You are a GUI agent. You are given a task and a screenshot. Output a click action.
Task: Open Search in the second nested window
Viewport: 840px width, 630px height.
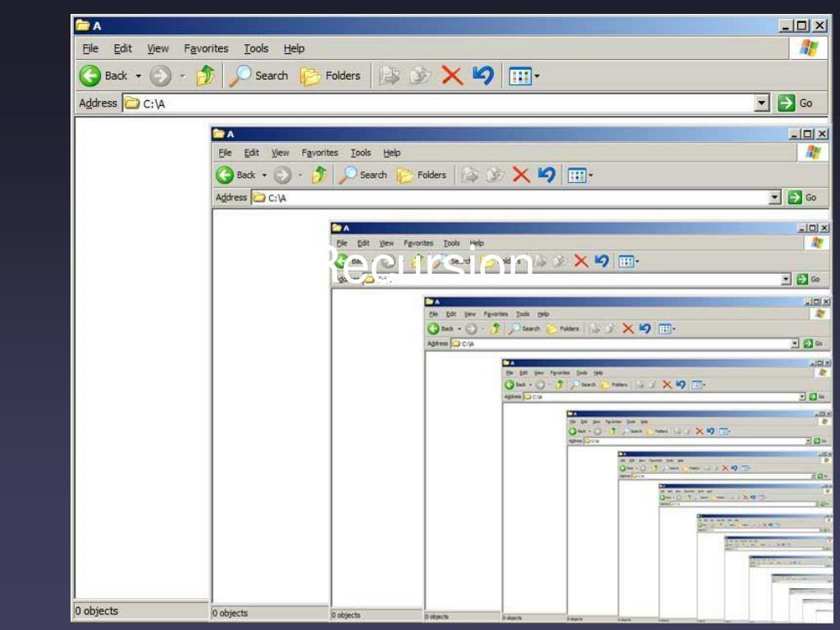pos(363,175)
